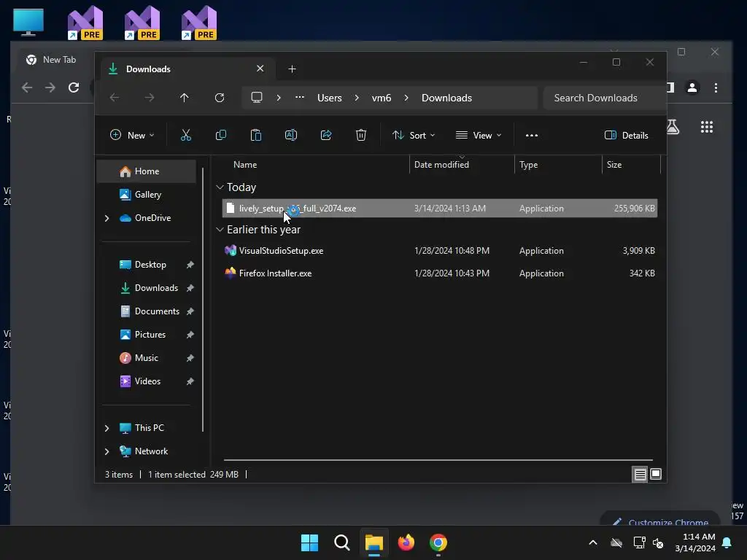This screenshot has height=560, width=747.
Task: Click the Search Downloads field
Action: tap(604, 98)
